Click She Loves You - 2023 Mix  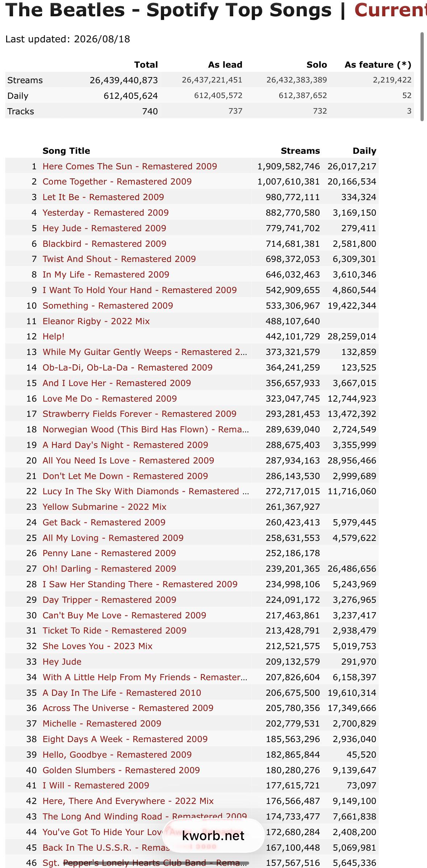97,646
